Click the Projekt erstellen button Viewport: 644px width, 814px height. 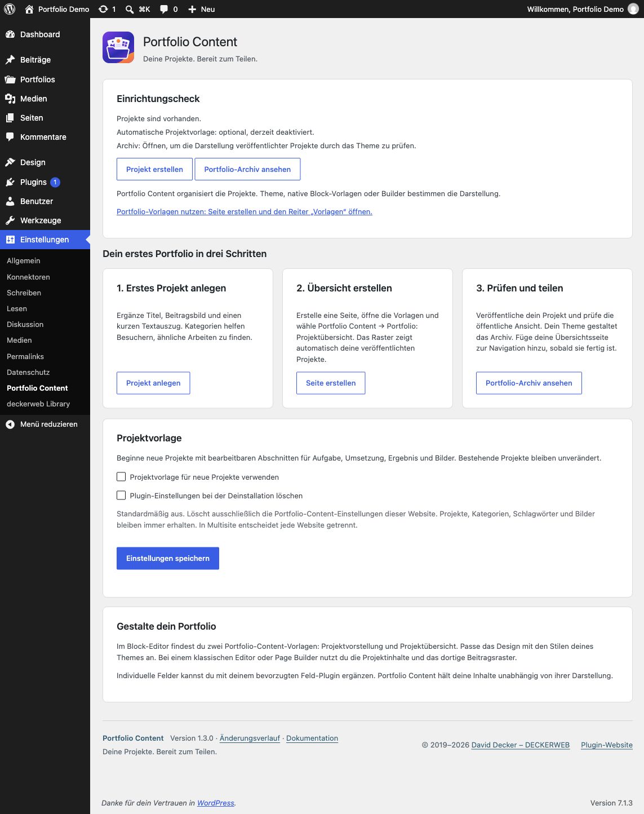coord(154,169)
